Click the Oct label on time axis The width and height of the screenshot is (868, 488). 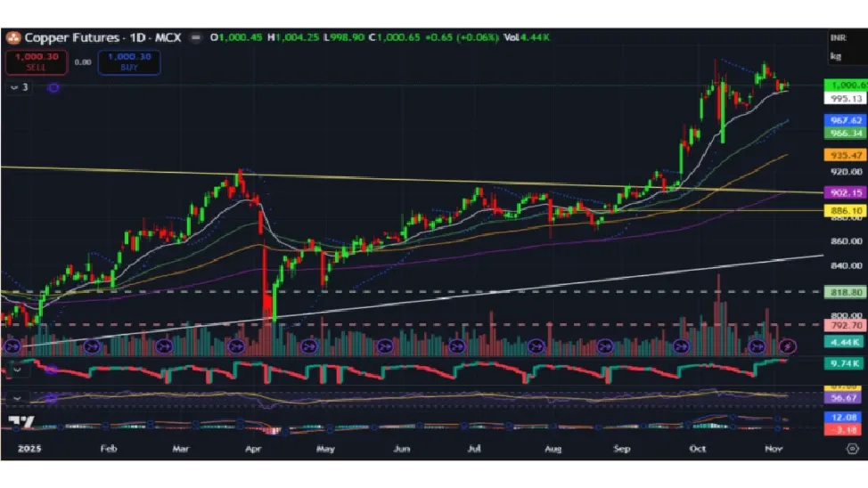(697, 449)
